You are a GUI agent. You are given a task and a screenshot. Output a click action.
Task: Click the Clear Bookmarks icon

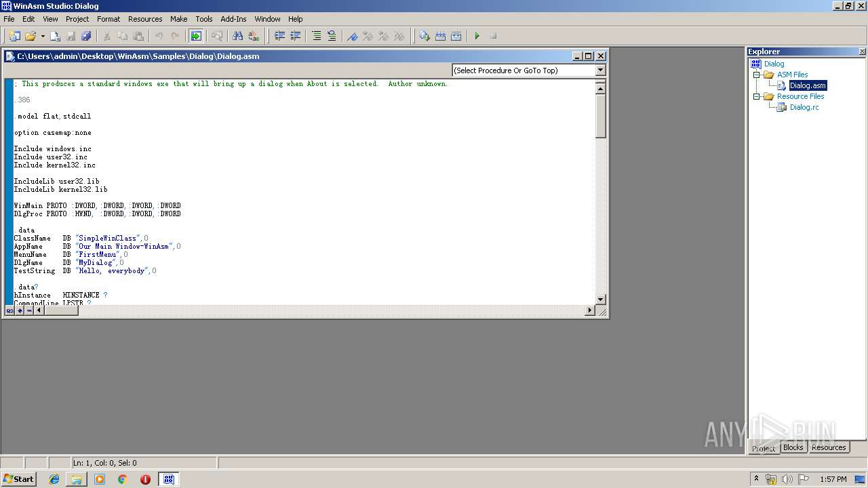(399, 36)
